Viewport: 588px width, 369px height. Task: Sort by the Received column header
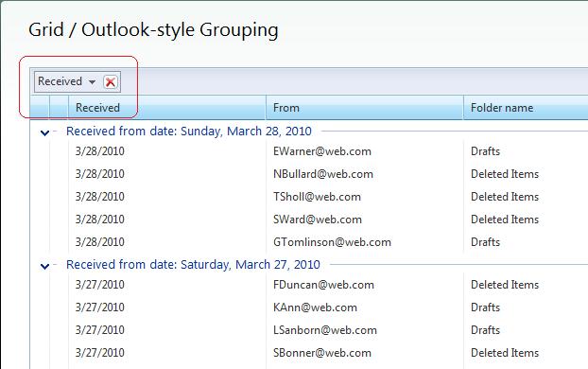click(167, 108)
